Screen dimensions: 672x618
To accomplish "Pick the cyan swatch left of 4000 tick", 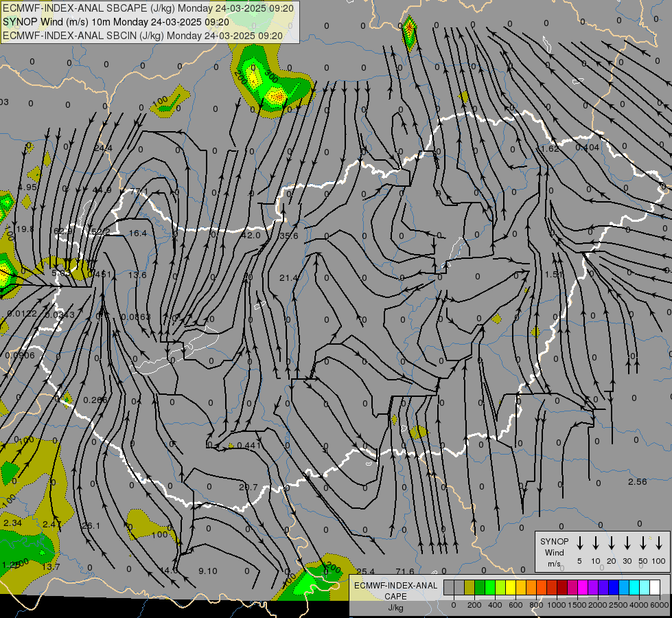I will [x=634, y=588].
